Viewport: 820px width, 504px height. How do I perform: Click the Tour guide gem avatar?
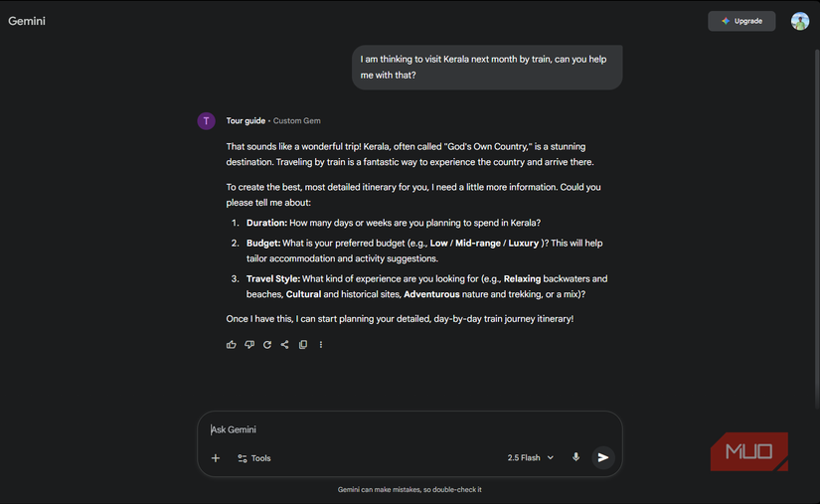(207, 121)
